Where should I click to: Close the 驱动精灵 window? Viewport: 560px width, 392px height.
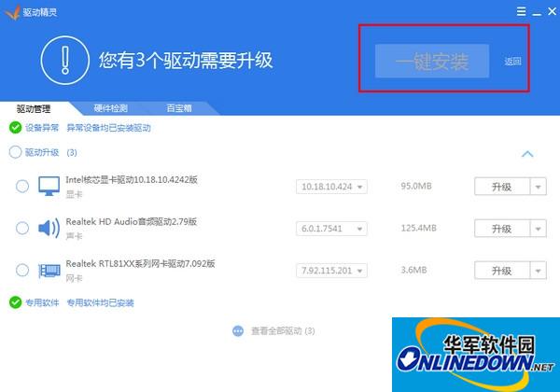point(553,11)
